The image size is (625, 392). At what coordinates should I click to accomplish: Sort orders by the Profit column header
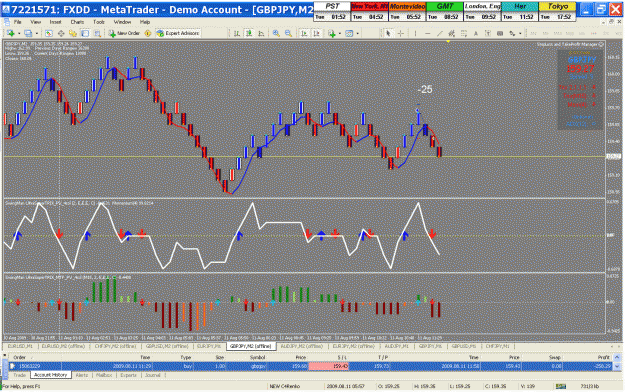(x=603, y=357)
